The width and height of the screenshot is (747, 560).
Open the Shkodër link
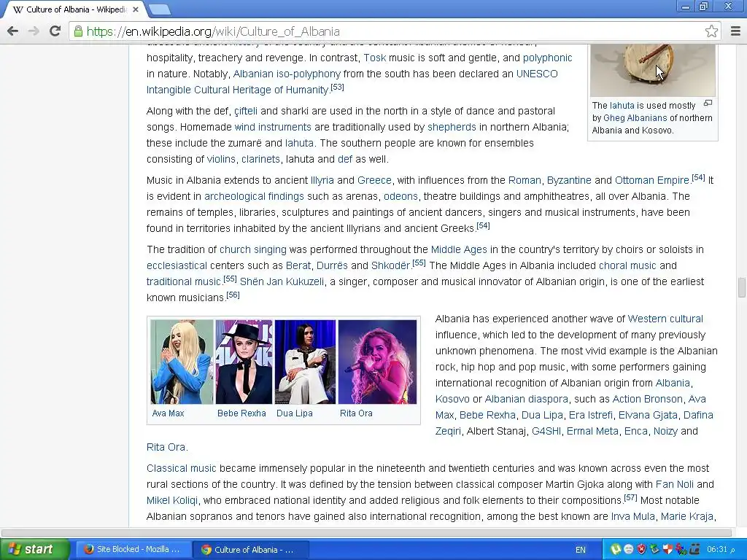coord(391,265)
